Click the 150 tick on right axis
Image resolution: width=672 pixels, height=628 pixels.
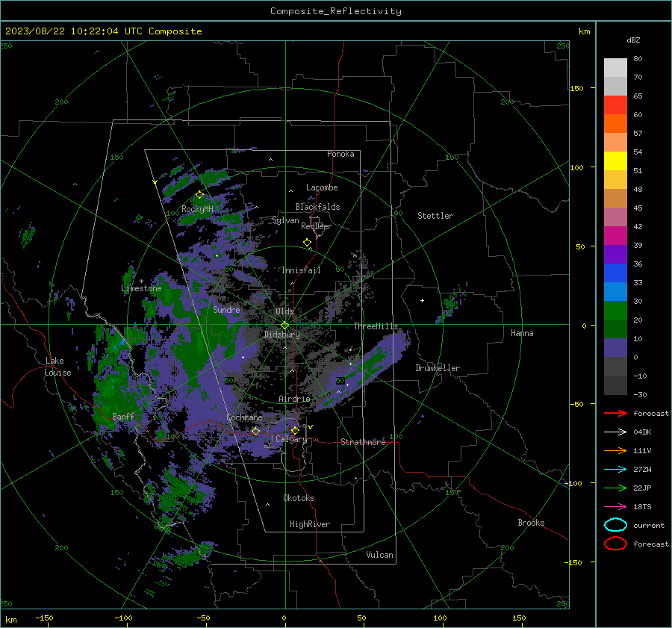(x=576, y=88)
